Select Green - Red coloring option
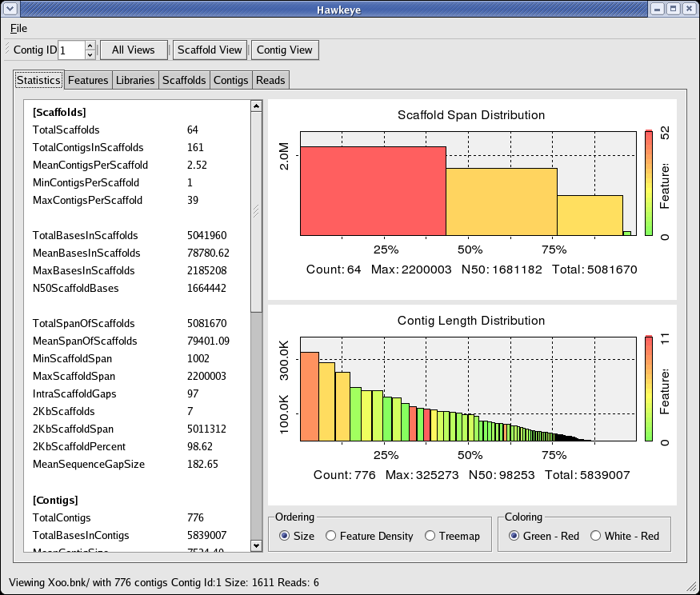This screenshot has width=700, height=595. [514, 536]
